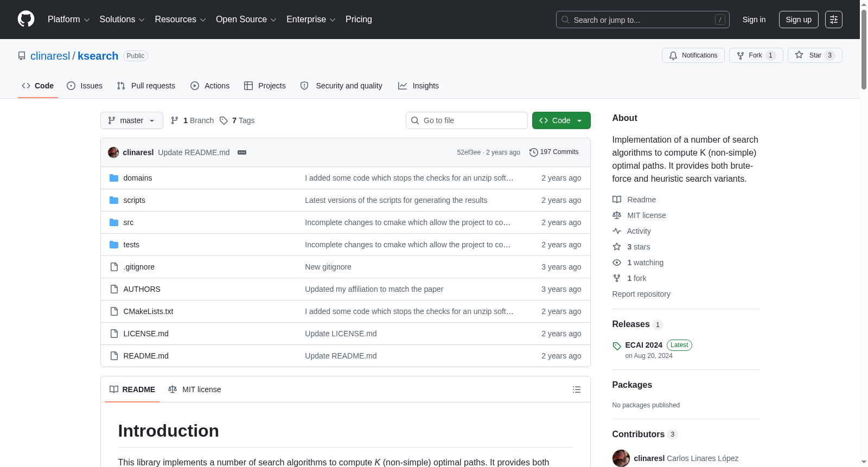
Task: Open the Projects tab
Action: point(265,86)
